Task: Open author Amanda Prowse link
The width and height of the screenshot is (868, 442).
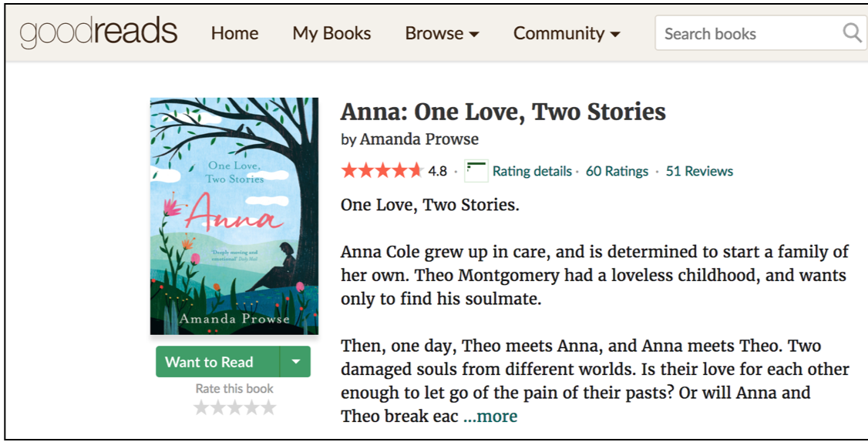Action: point(419,139)
